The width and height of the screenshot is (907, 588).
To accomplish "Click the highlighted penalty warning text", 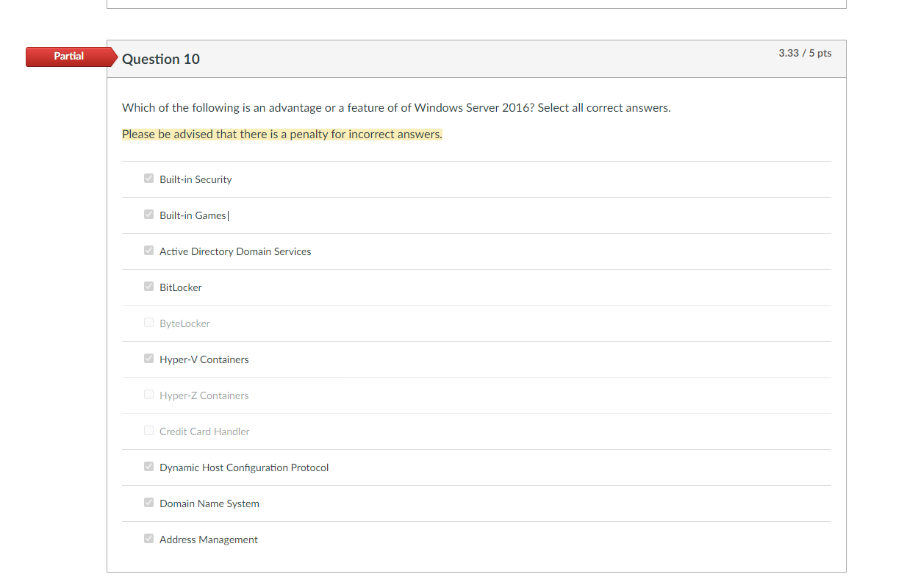I will 282,135.
